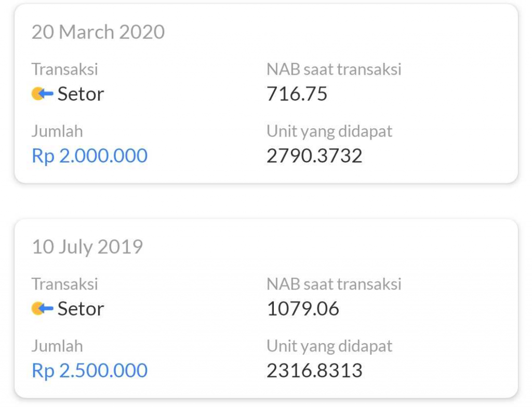
Task: Tap the 2316.8313 units received value
Action: (314, 371)
